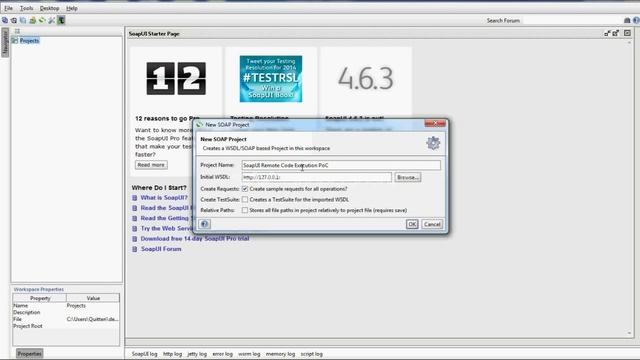Click the #TESTRSL banner thumbnail
This screenshot has width=640, height=360.
tap(271, 79)
